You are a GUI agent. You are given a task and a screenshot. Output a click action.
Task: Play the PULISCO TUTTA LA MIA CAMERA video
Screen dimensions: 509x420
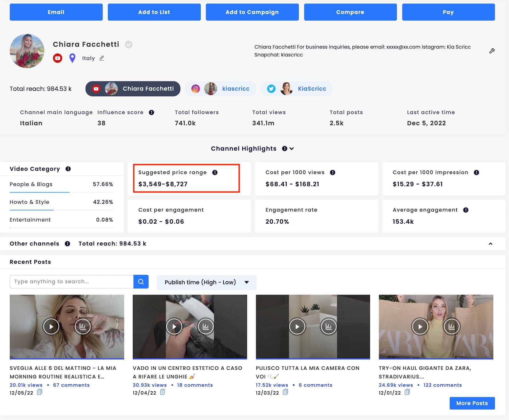[x=297, y=326]
